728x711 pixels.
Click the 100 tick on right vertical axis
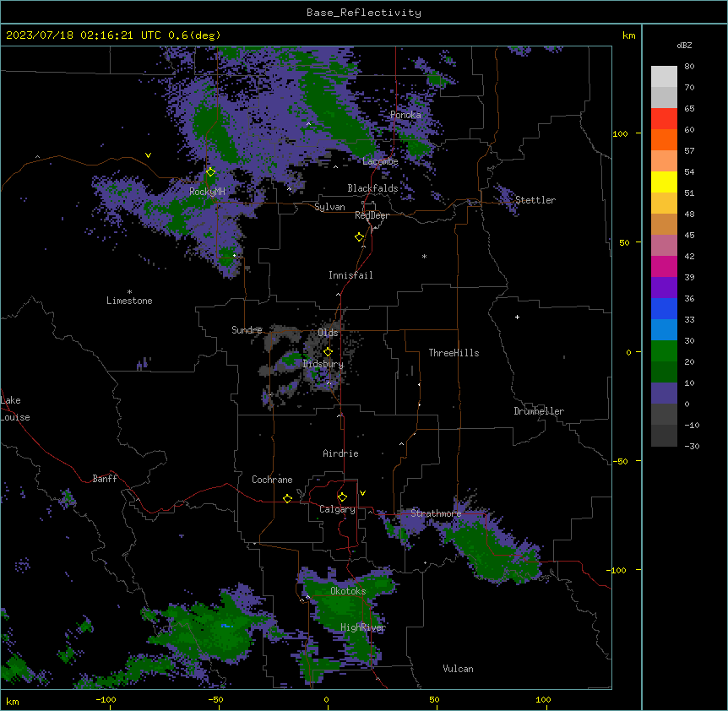[620, 133]
